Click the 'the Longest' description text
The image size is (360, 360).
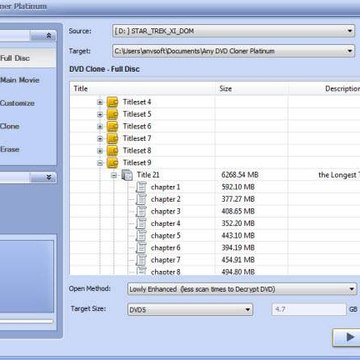tap(339, 175)
